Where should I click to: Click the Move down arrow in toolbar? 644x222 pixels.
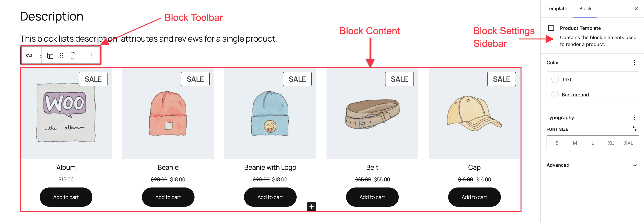(73, 59)
